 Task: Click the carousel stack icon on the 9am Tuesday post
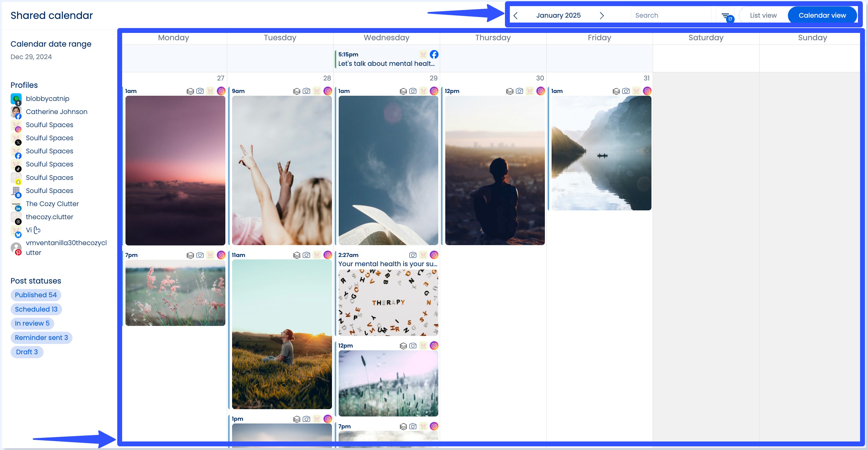click(295, 91)
